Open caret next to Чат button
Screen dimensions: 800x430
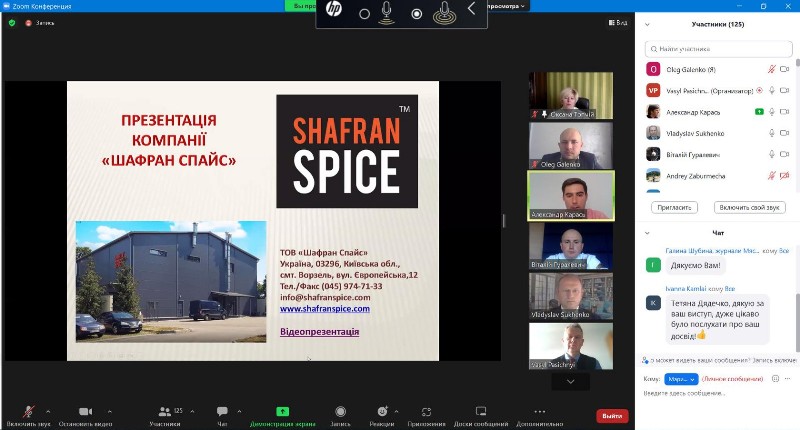pyautogui.click(x=239, y=411)
